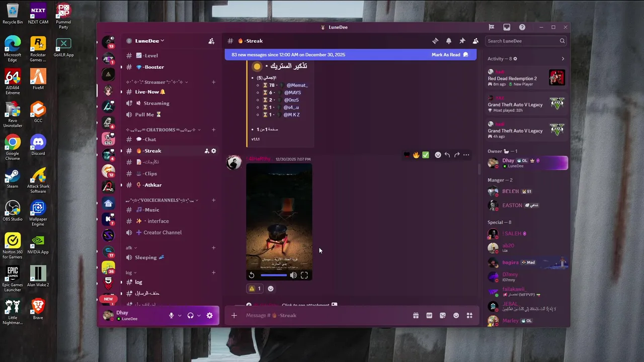
Task: Open the Help question mark icon
Action: 522,27
